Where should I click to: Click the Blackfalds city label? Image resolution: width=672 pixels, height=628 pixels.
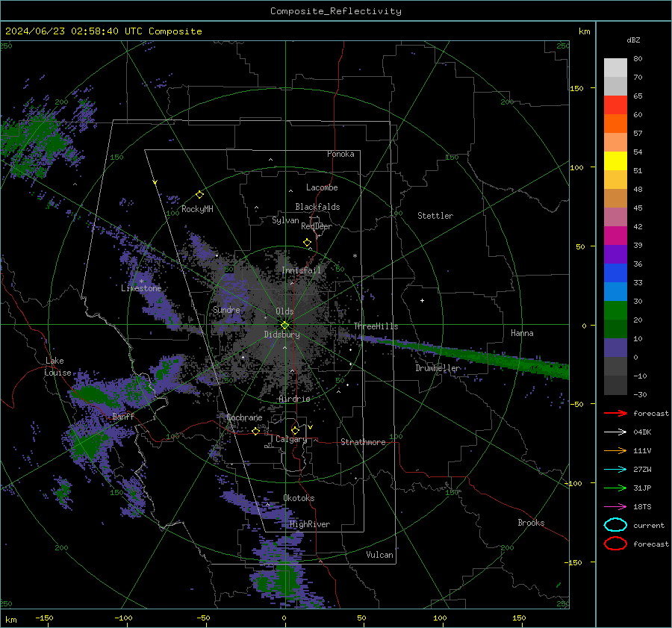(317, 207)
